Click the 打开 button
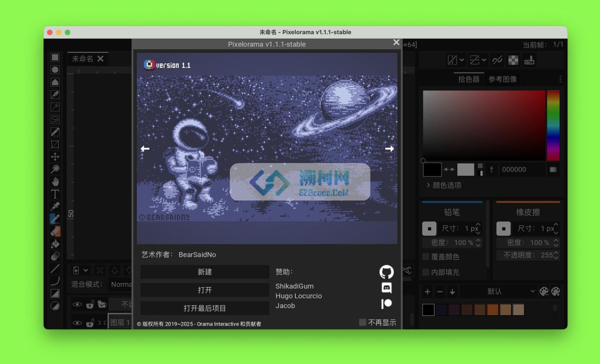 tap(205, 290)
